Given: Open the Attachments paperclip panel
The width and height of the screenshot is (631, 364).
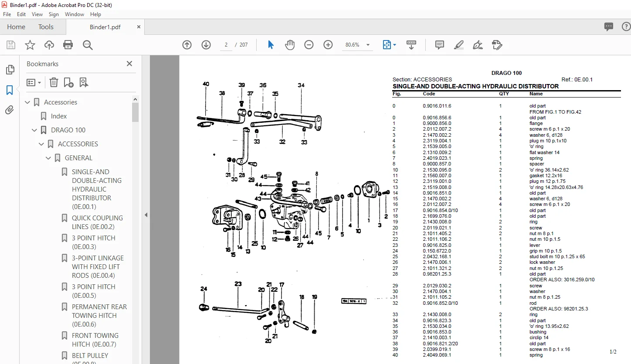Looking at the screenshot, I should coord(10,110).
